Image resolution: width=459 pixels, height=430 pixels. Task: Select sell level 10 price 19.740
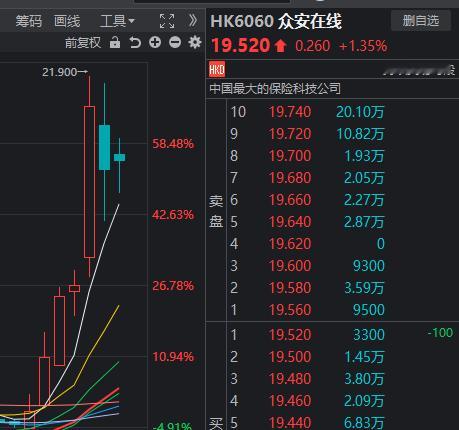click(x=290, y=112)
